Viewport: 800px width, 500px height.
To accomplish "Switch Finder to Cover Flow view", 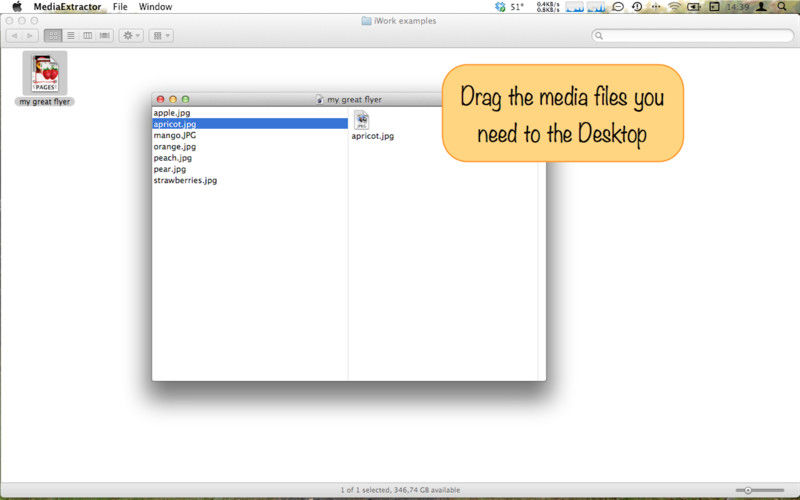I will 105,36.
